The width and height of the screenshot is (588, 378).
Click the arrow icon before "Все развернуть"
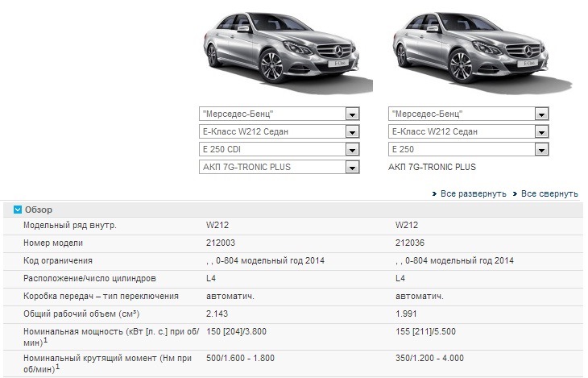[x=434, y=194]
